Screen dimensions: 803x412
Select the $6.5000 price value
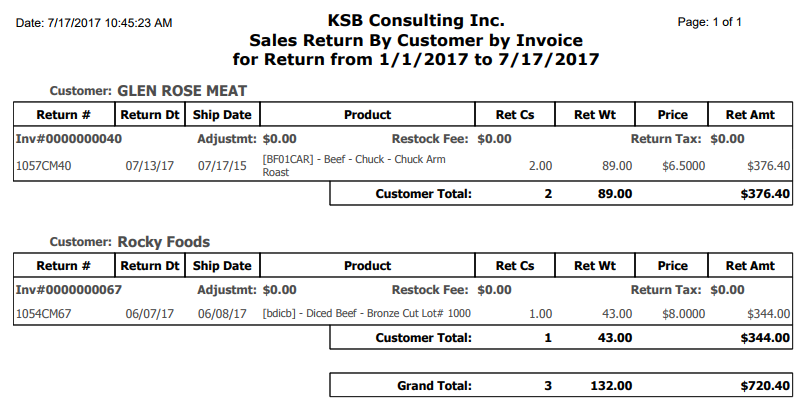pos(683,165)
